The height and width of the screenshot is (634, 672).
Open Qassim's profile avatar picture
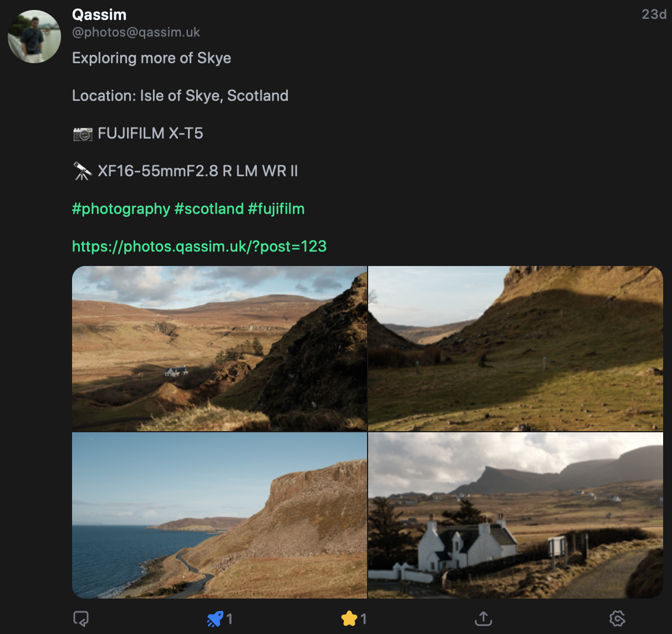[x=34, y=37]
